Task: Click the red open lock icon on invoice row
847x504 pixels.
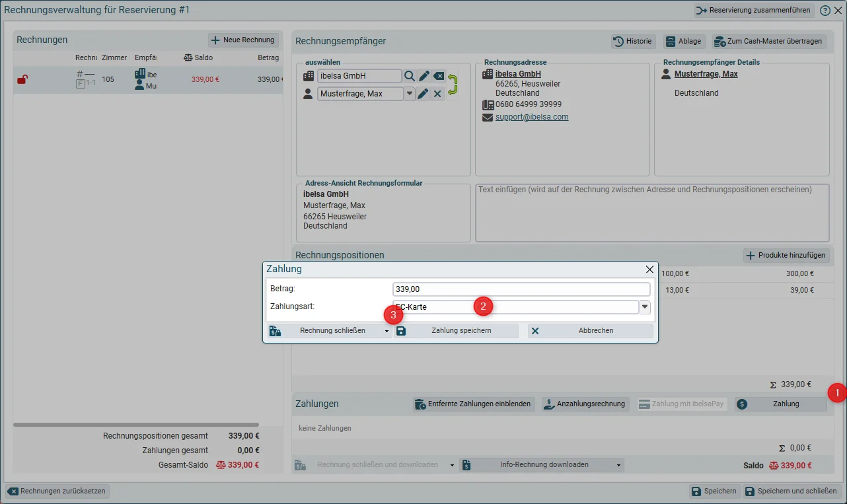Action: click(x=22, y=79)
